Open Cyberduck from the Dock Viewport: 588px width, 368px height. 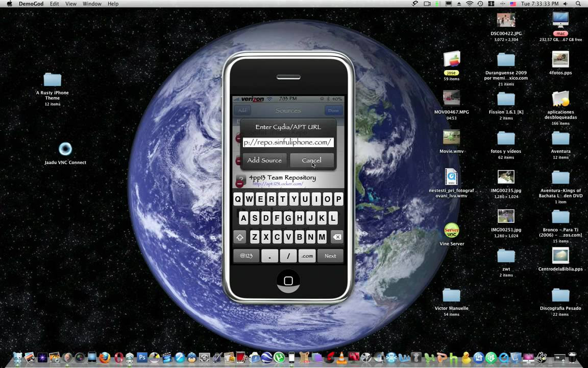[x=466, y=357]
